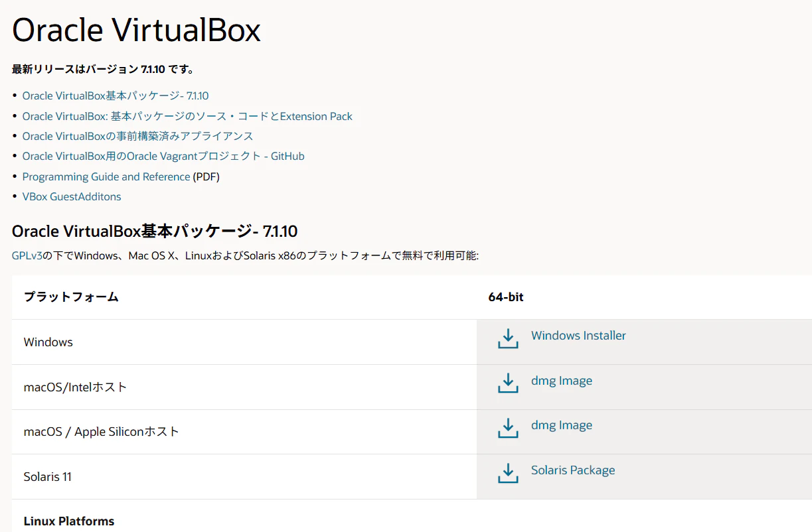Click download icon beside Windows Installer

[508, 338]
